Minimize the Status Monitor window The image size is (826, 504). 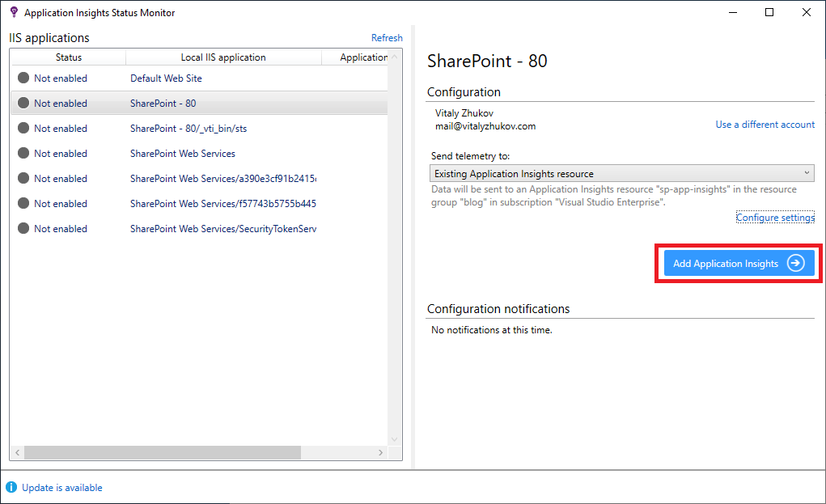(733, 12)
